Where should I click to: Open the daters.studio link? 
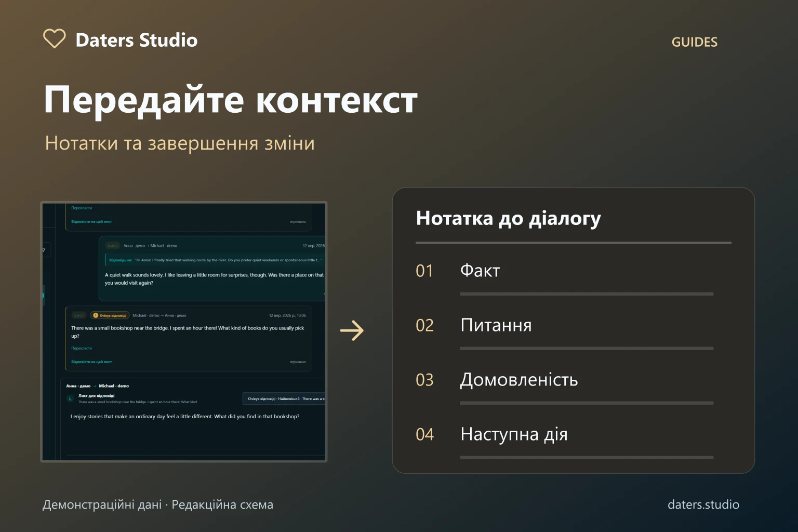pyautogui.click(x=703, y=504)
